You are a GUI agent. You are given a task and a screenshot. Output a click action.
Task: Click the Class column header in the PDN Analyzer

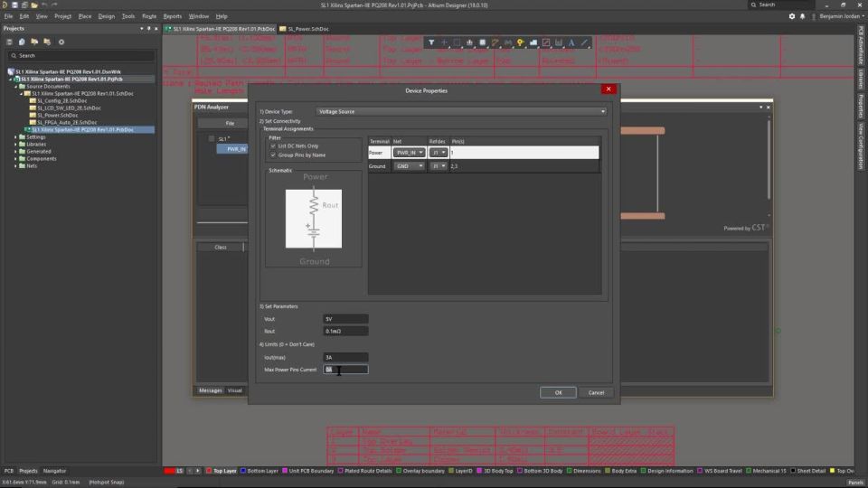(x=221, y=248)
